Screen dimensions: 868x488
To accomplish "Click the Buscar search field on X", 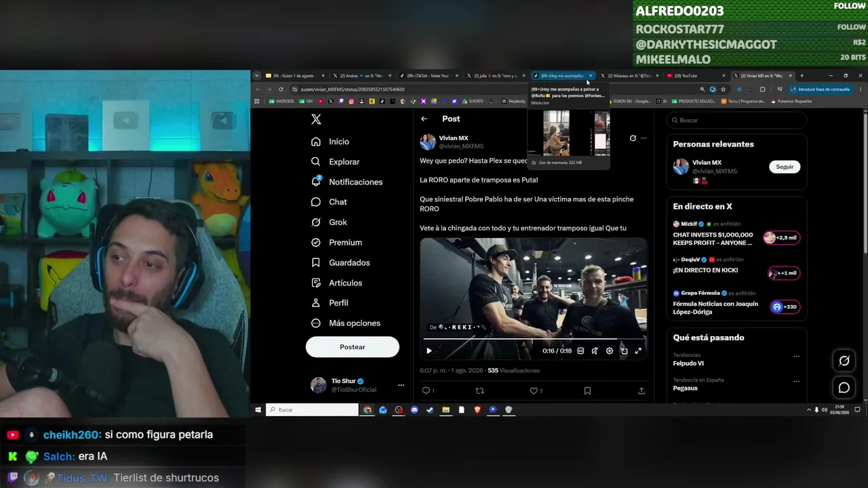I will 736,120.
